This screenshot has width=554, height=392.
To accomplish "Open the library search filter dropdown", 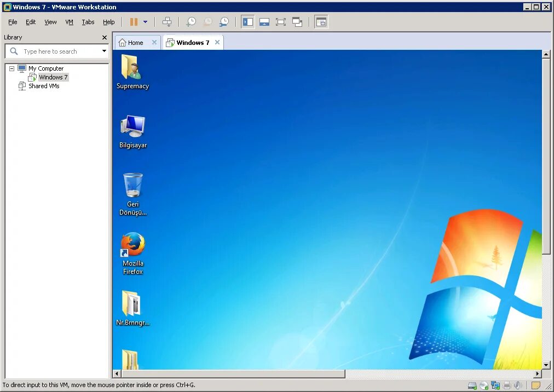I will [x=104, y=51].
